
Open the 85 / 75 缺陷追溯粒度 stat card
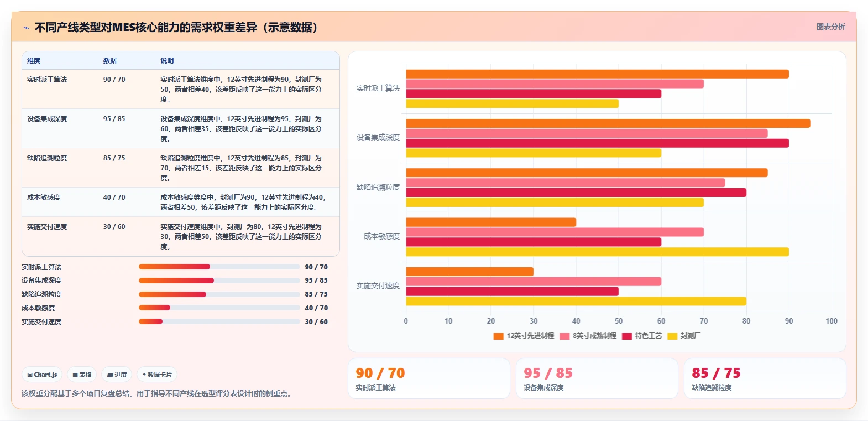click(x=765, y=378)
